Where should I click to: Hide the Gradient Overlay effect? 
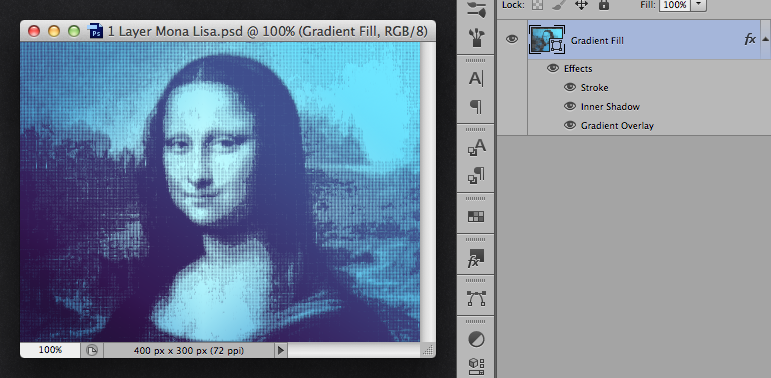click(570, 125)
